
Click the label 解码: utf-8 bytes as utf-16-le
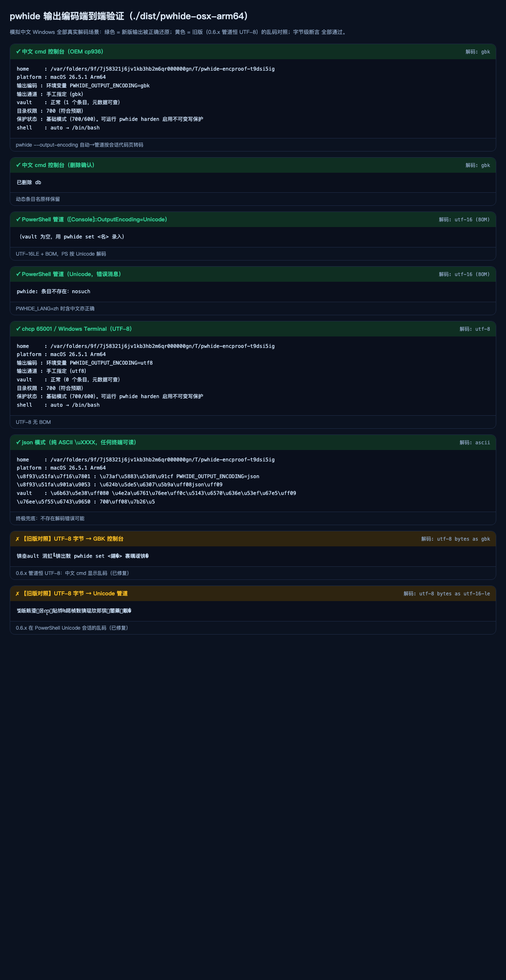pos(447,593)
